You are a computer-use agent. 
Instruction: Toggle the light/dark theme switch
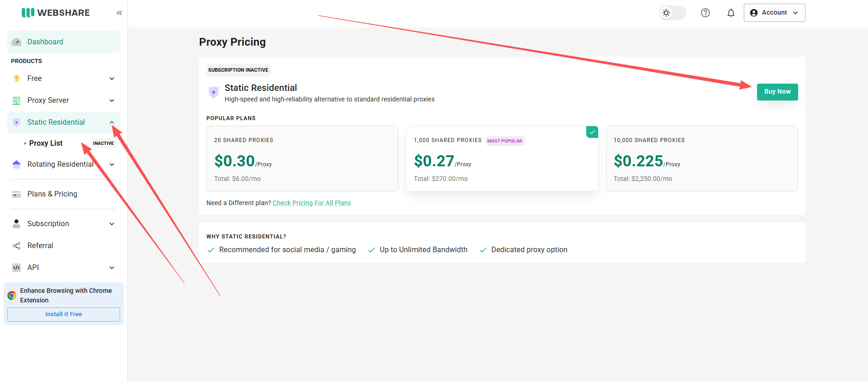673,13
